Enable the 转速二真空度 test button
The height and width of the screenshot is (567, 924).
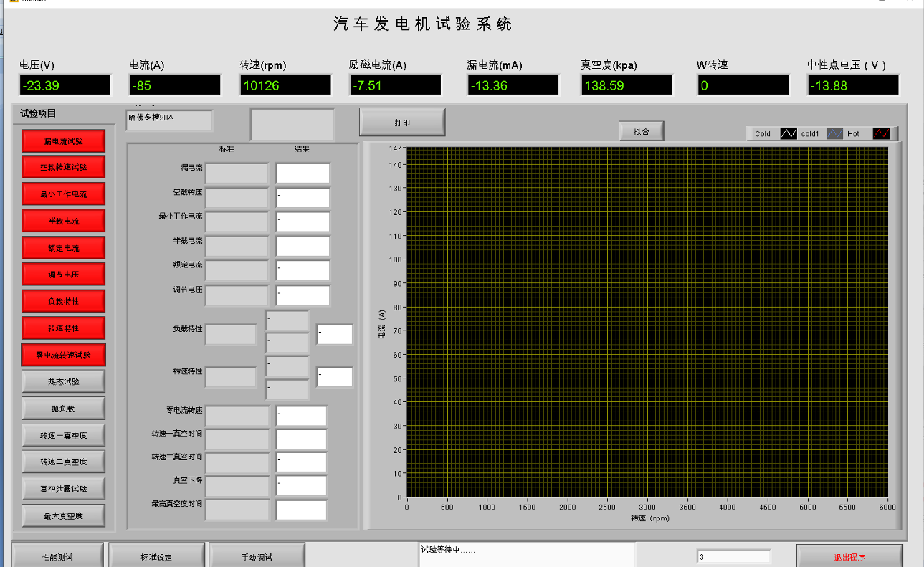63,462
